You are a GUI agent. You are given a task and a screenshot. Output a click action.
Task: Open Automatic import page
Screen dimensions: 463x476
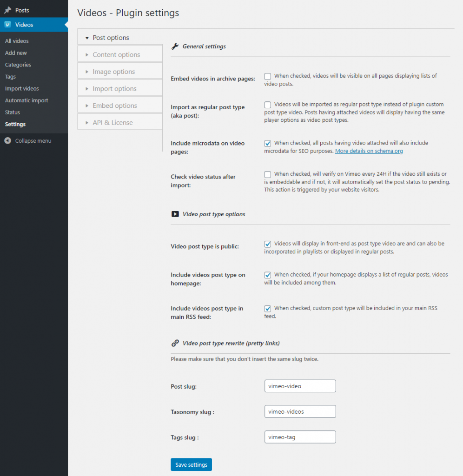tap(26, 100)
